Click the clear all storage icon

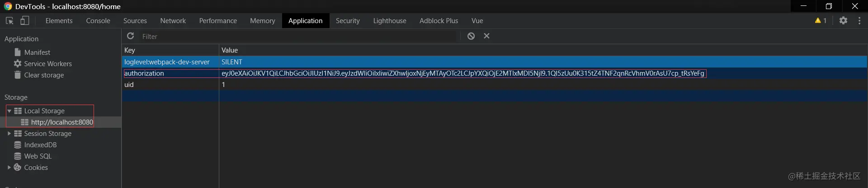click(471, 36)
